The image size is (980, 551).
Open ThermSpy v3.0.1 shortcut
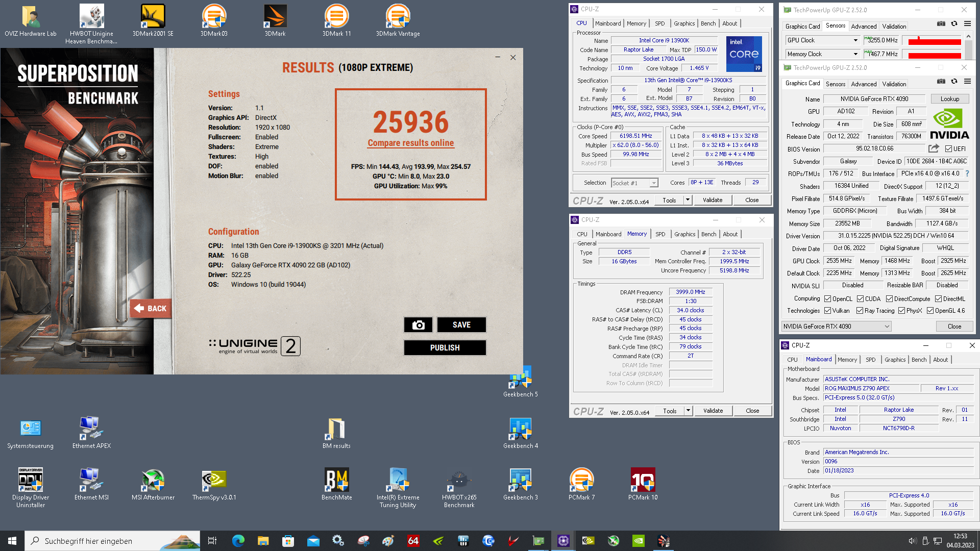[214, 485]
